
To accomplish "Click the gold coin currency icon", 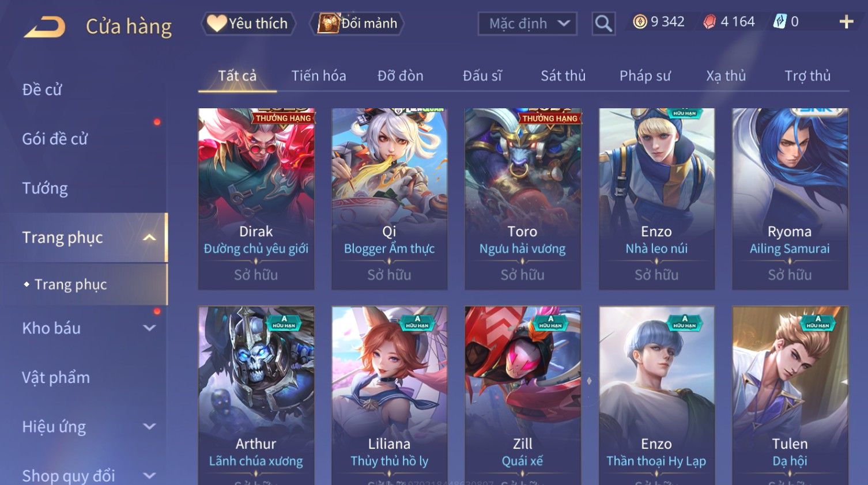I will click(x=640, y=22).
